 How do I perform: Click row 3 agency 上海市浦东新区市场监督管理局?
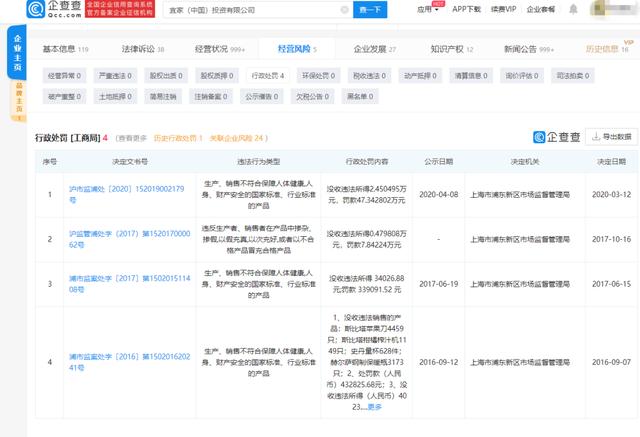pos(520,284)
